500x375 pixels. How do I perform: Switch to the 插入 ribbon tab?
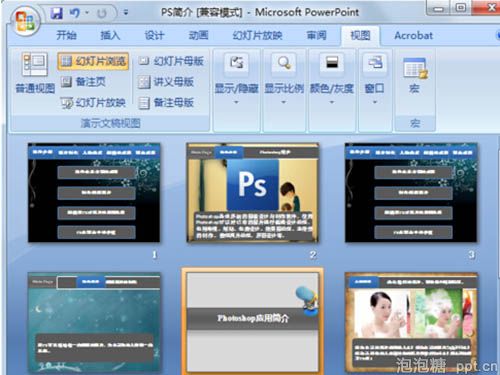click(110, 35)
